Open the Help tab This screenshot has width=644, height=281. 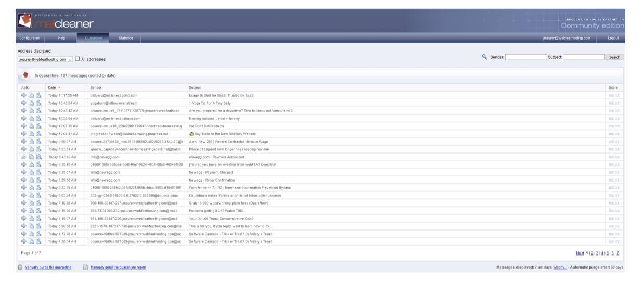pyautogui.click(x=61, y=38)
